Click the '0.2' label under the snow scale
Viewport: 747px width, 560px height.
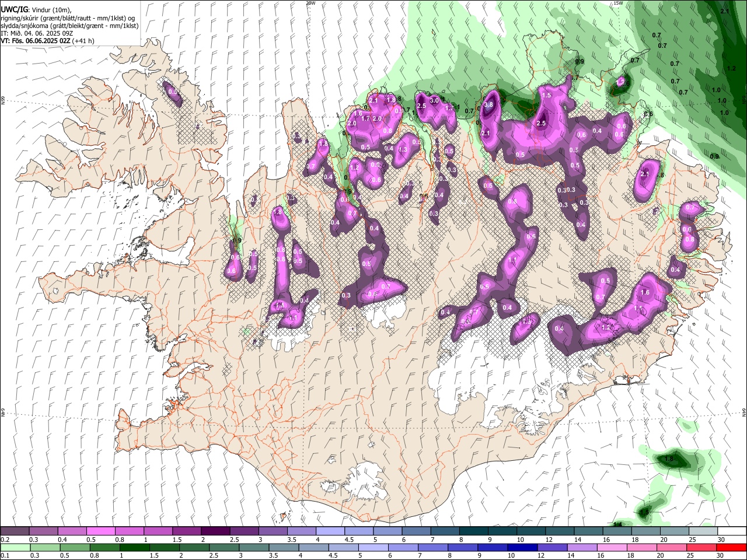[x=5, y=540]
